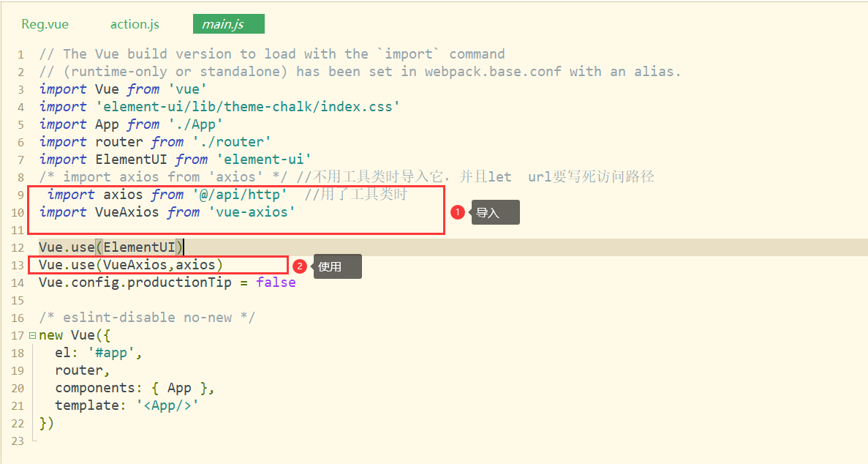Image resolution: width=868 pixels, height=464 pixels.
Task: Click the eslint-disable no-new comment
Action: [147, 318]
